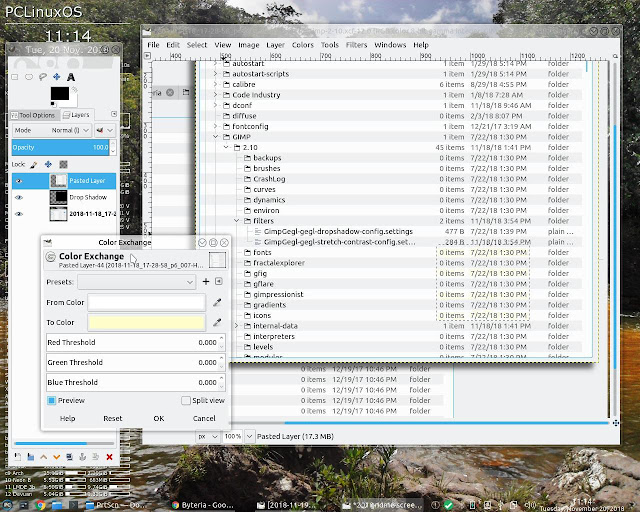Open the File menu in GIMP
The width and height of the screenshot is (640, 512).
tap(153, 45)
